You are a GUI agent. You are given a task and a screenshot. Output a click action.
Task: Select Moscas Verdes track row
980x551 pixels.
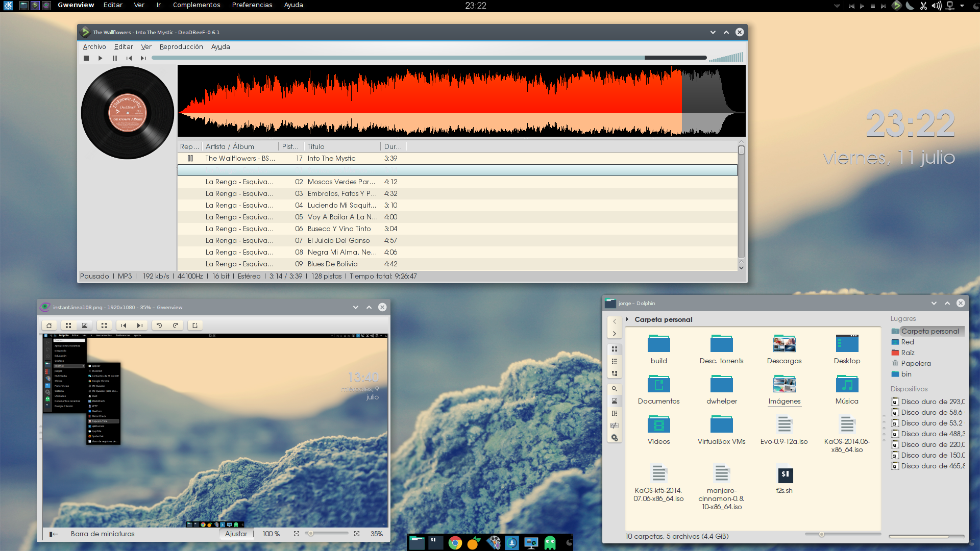457,182
